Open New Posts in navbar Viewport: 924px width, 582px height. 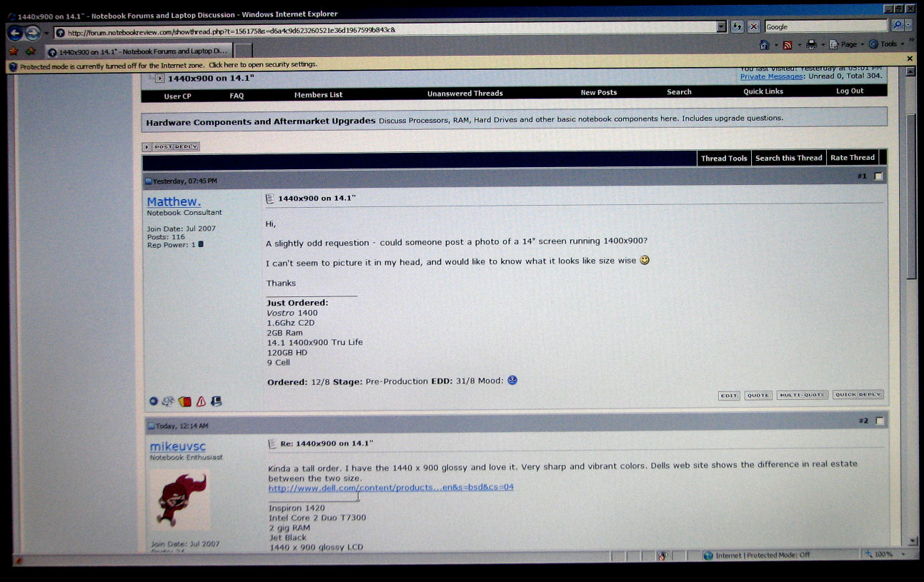(599, 93)
